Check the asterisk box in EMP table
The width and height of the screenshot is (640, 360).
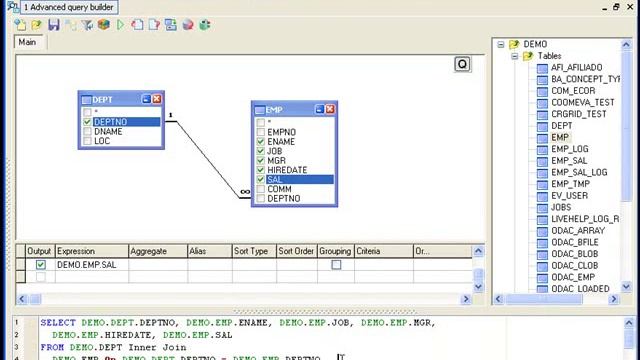coord(260,122)
